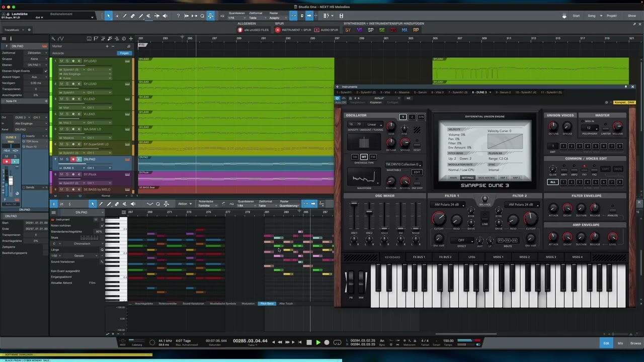Click the RP synthesizer shortcut icon

[x=416, y=30]
